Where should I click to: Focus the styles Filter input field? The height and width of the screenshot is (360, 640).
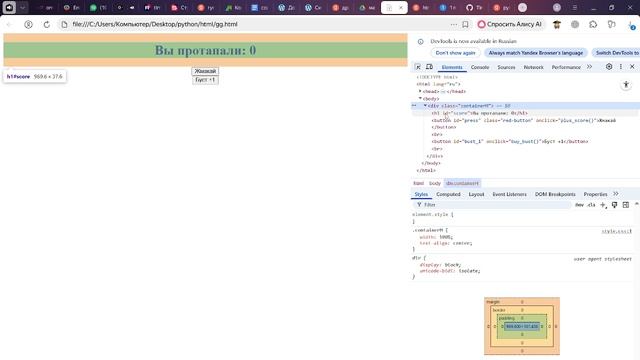pyautogui.click(x=492, y=205)
